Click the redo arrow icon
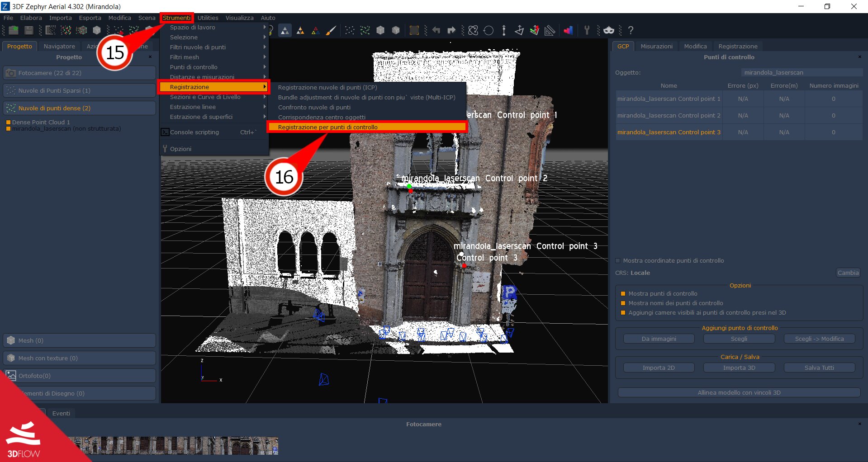This screenshot has width=868, height=462. (x=451, y=30)
